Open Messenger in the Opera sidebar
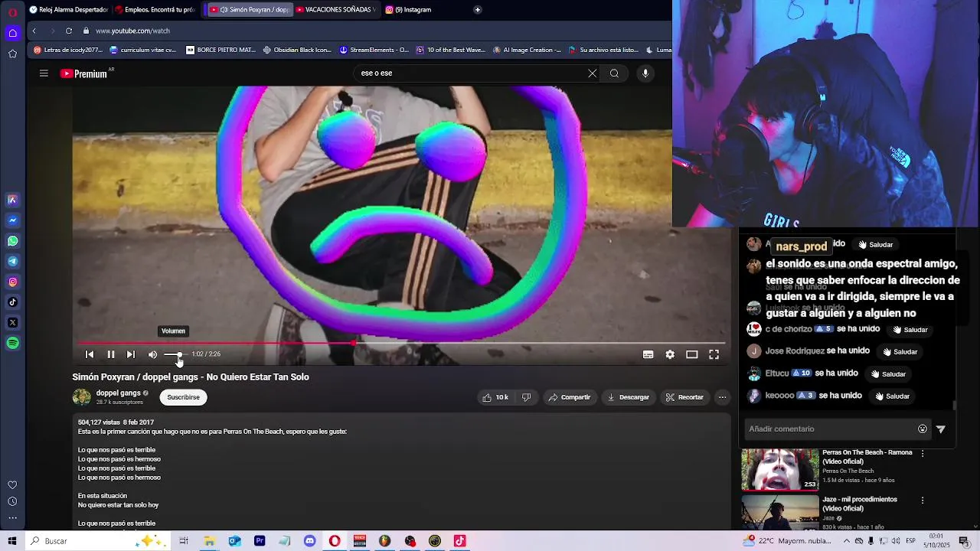This screenshot has height=551, width=980. (12, 220)
